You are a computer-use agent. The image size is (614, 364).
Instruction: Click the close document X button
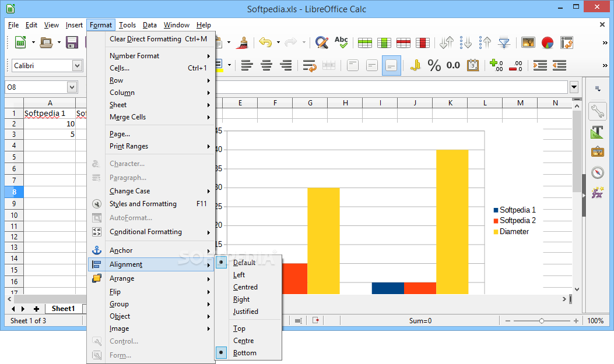point(602,24)
